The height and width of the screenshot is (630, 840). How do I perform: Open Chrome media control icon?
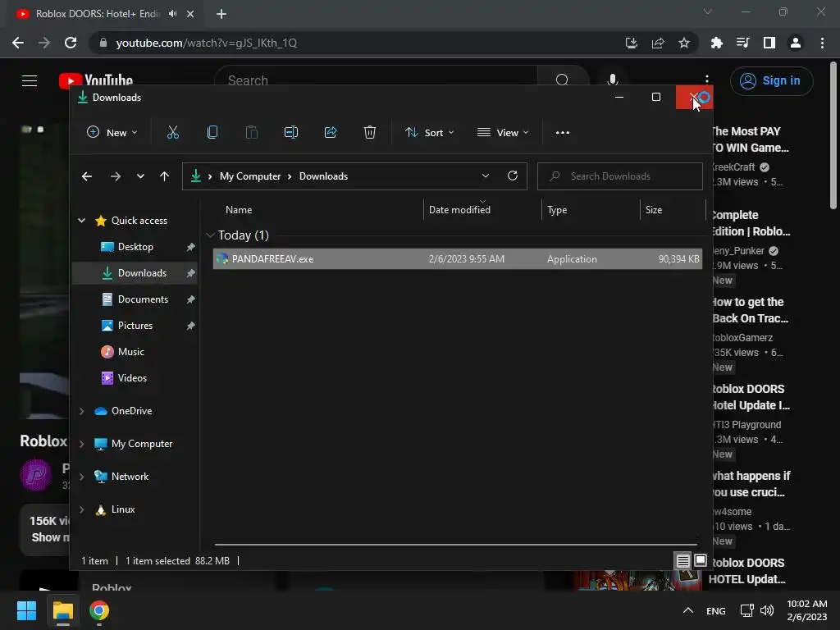(742, 43)
